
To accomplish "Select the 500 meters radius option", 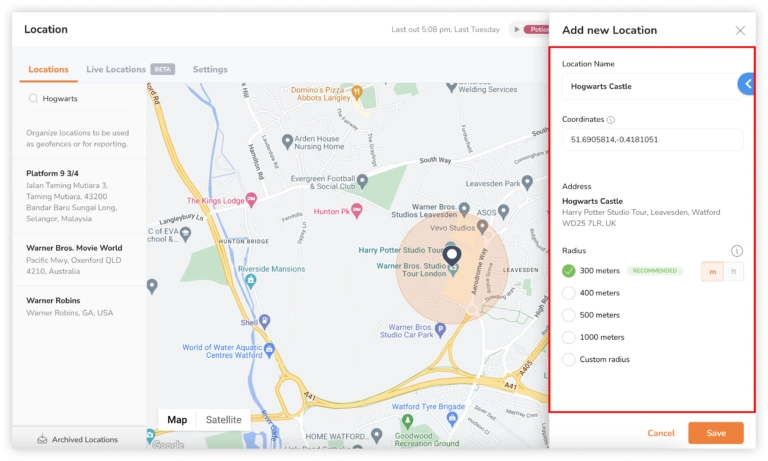I will [x=569, y=315].
